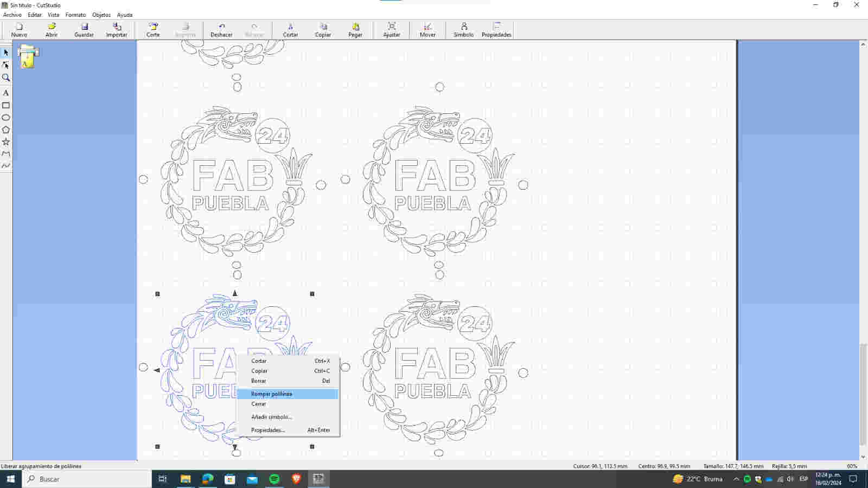Viewport: 868px width, 488px height.
Task: Open the Símbolo toolbar tool
Action: (x=463, y=30)
